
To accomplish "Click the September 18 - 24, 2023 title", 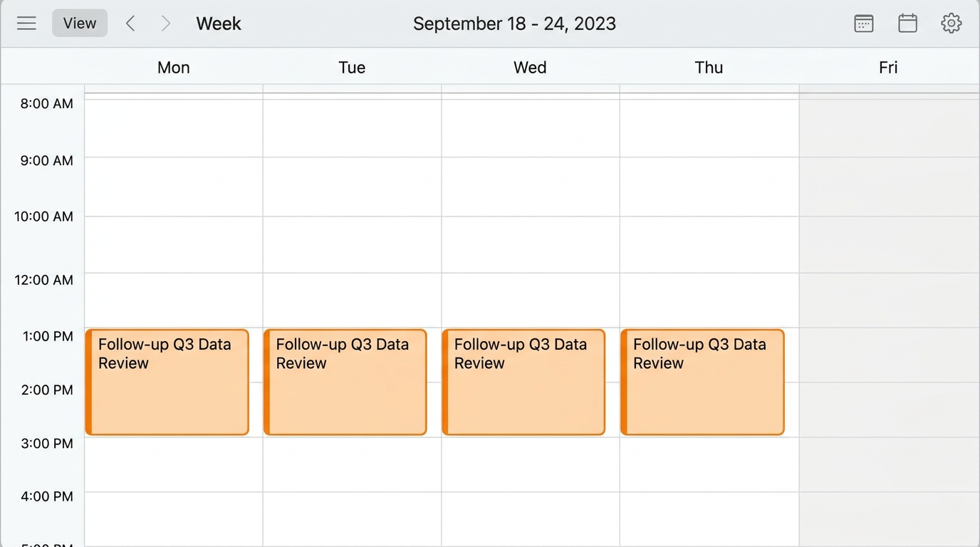I will coord(514,23).
